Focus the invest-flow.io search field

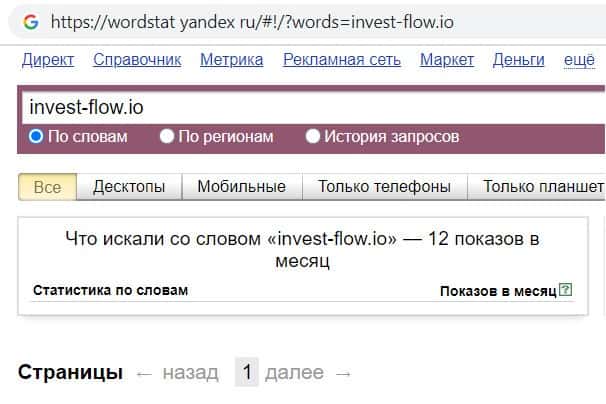(x=313, y=107)
